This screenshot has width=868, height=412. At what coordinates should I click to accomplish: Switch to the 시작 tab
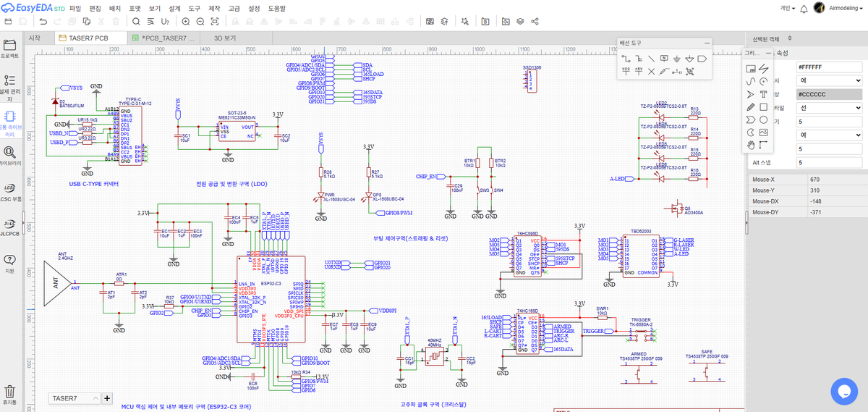click(34, 37)
